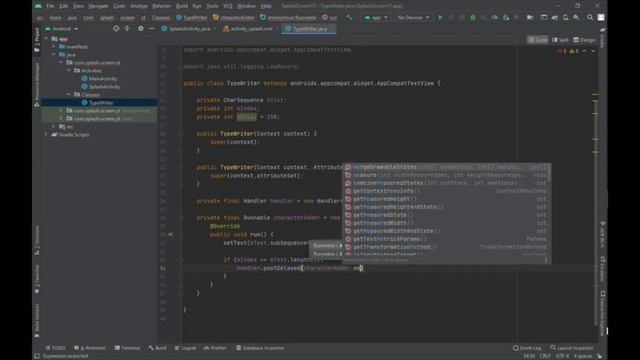The height and width of the screenshot is (360, 640).
Task: Open the Profiler tool window
Action: coord(215,348)
